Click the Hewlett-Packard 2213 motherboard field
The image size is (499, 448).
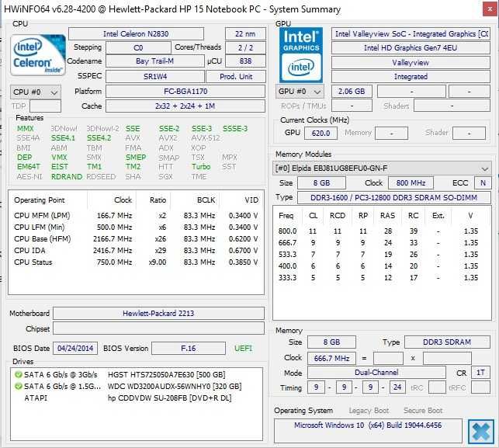pos(158,314)
